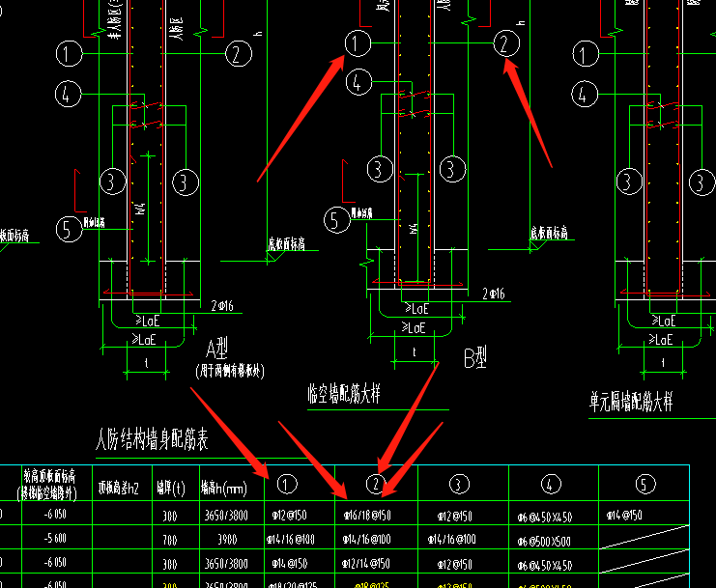716x588 pixels.
Task: Select the 3900 wall height cell
Action: (227, 540)
